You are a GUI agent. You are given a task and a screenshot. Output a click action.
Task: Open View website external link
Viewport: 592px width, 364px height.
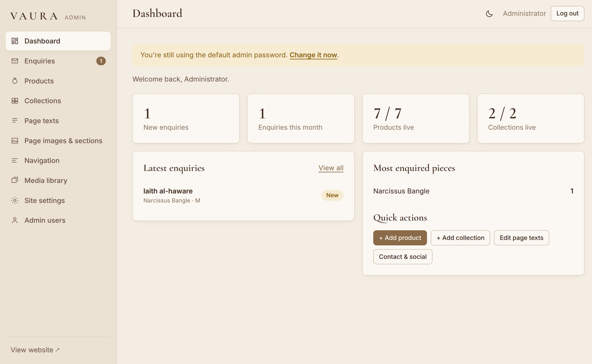[x=35, y=350]
